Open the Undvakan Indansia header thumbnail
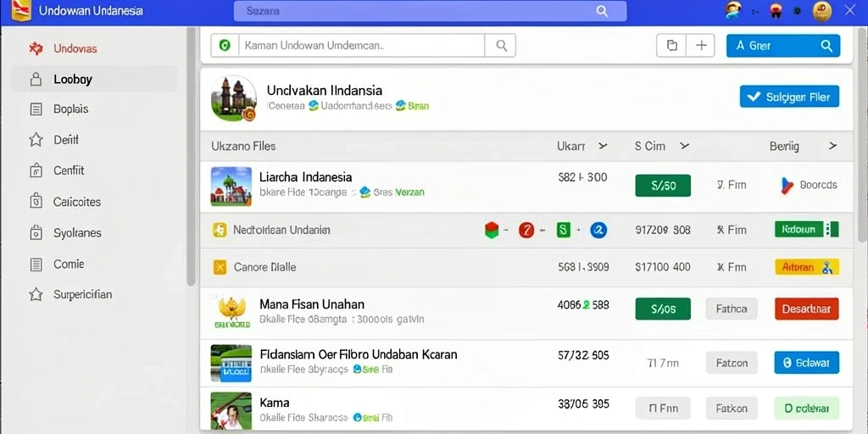 234,98
